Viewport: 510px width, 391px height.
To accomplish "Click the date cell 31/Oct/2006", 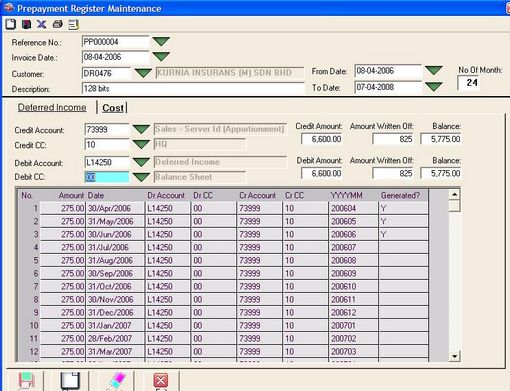I will (x=115, y=286).
